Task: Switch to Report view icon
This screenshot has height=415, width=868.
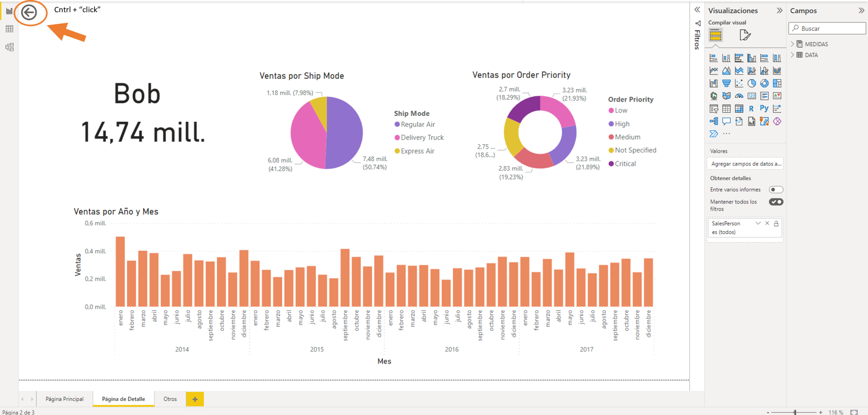Action: [9, 11]
